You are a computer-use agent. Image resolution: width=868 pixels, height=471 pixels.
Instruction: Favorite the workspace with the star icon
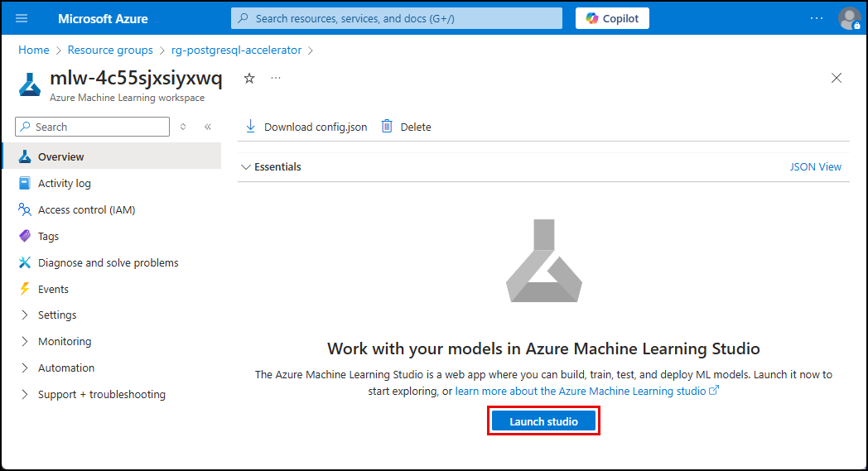click(249, 78)
